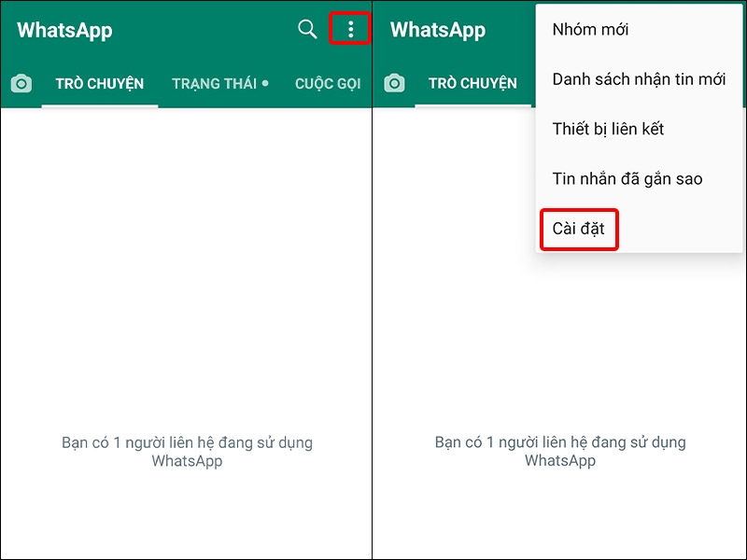The width and height of the screenshot is (747, 560).
Task: Open the three-dot overflow menu
Action: click(x=352, y=29)
